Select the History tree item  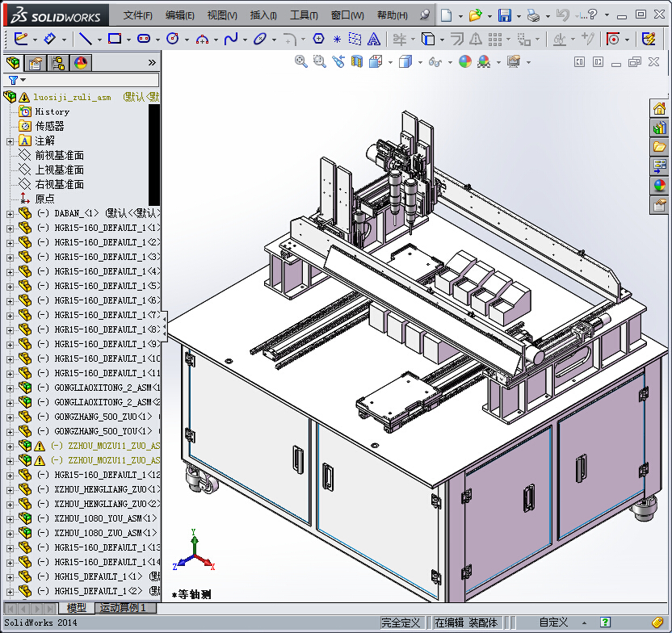click(x=52, y=111)
